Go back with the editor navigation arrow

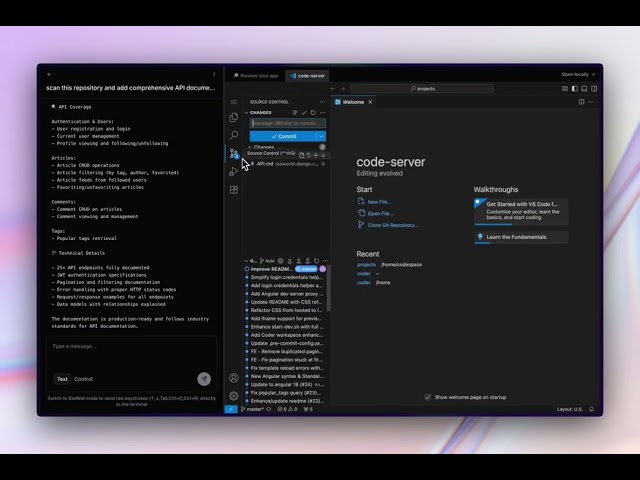tap(333, 89)
